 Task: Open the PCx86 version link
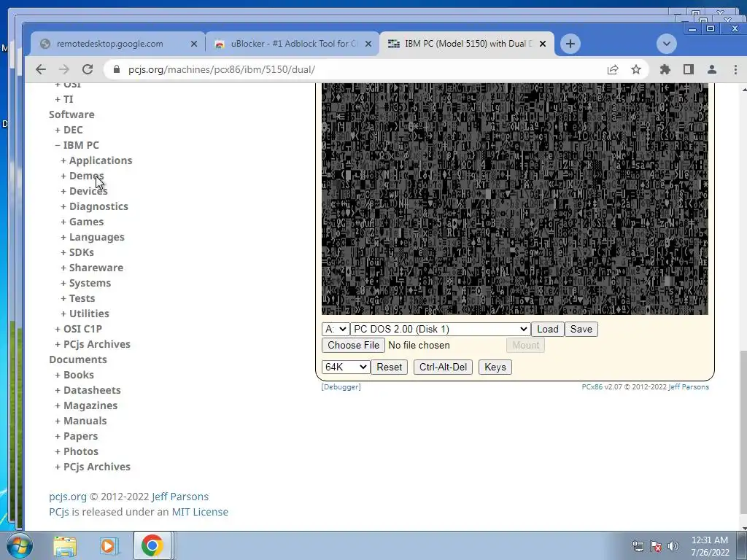(592, 386)
